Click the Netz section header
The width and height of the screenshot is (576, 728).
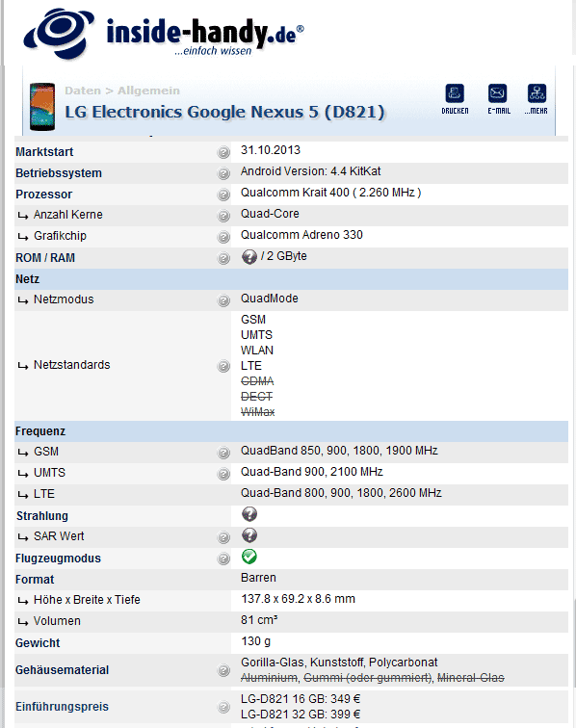291,279
